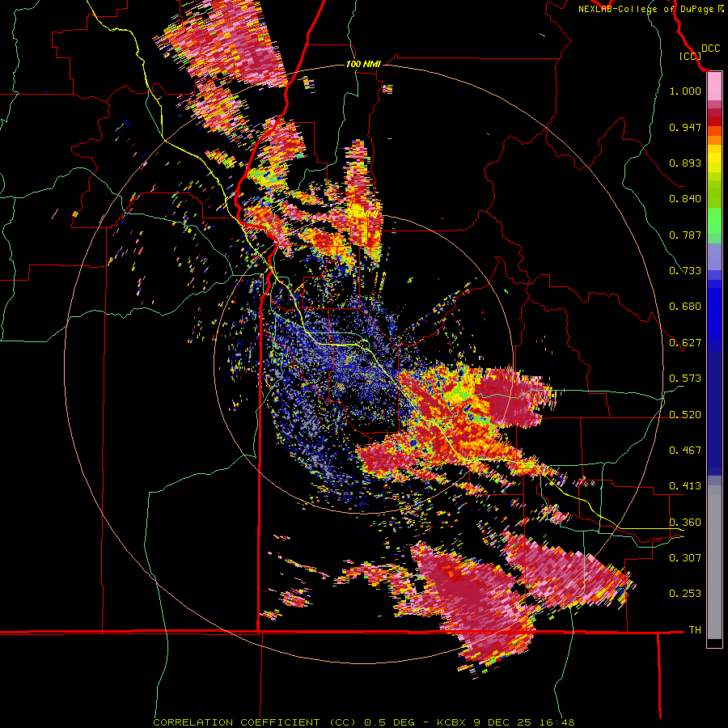Select the 0.680 scale value

pyautogui.click(x=685, y=307)
